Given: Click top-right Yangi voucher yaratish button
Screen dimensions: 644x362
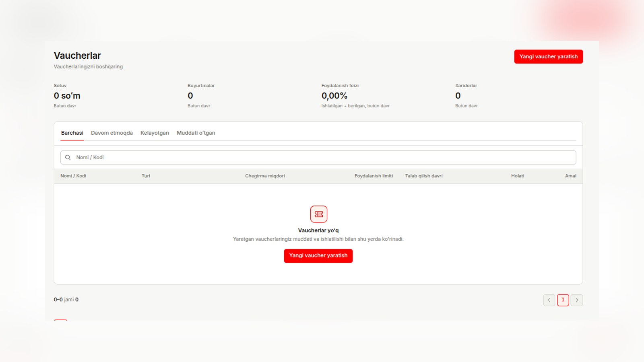Looking at the screenshot, I should [x=549, y=57].
